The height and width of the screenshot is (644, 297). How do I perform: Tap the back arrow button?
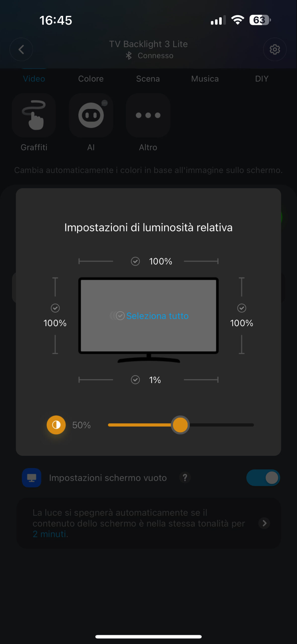point(21,49)
